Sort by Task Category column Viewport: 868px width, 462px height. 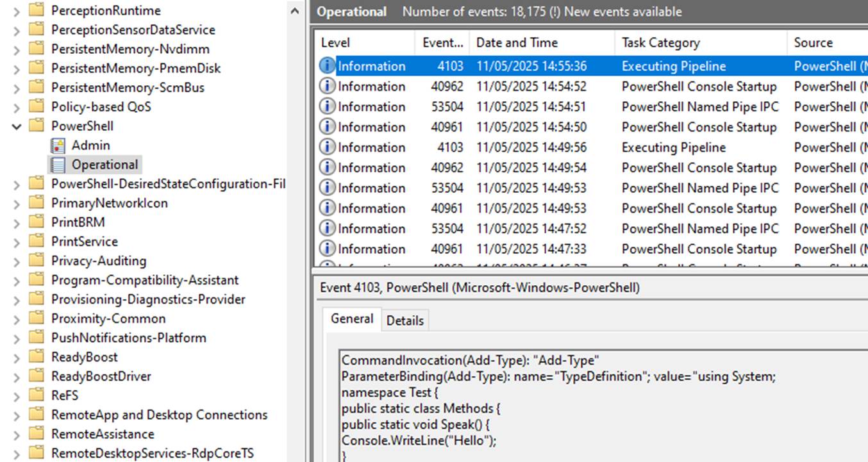(x=701, y=43)
